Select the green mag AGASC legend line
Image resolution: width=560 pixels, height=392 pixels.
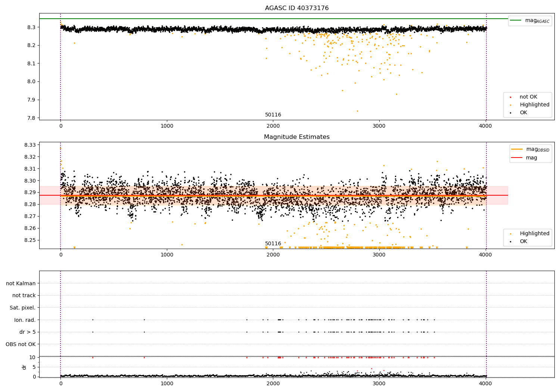click(516, 21)
